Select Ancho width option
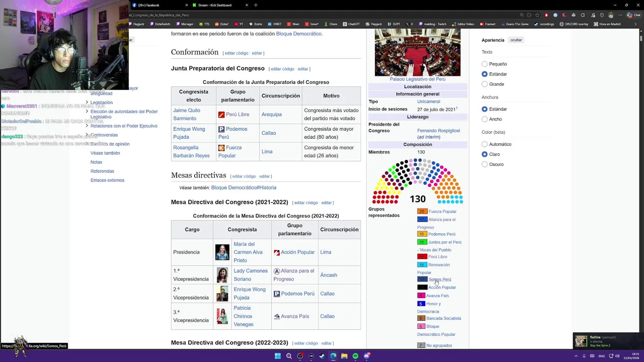This screenshot has height=362, width=644. pyautogui.click(x=485, y=119)
